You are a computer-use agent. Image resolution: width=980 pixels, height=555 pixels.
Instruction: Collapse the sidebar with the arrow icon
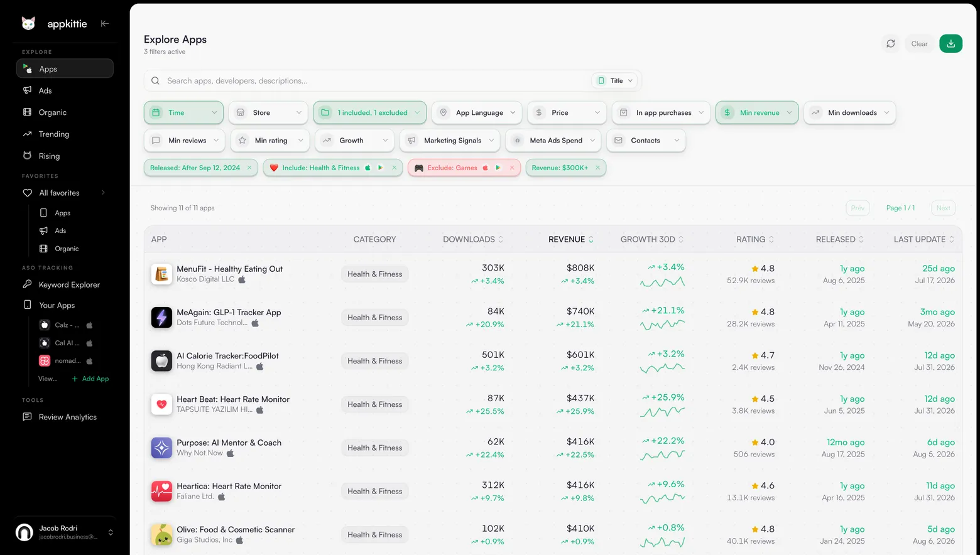tap(105, 24)
